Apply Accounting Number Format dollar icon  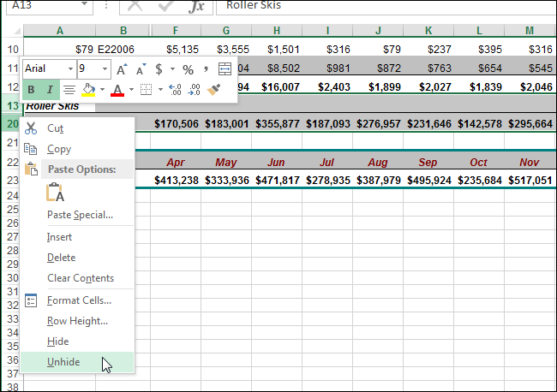click(x=159, y=68)
